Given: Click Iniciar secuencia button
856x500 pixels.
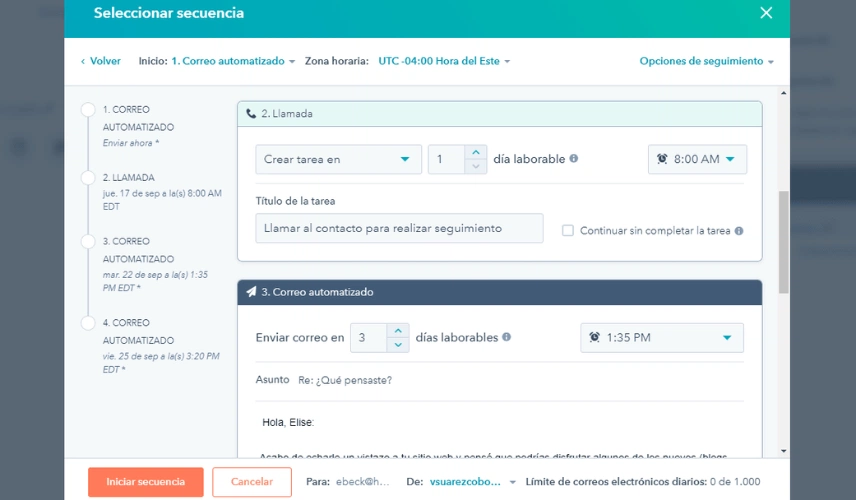Looking at the screenshot, I should 146,482.
